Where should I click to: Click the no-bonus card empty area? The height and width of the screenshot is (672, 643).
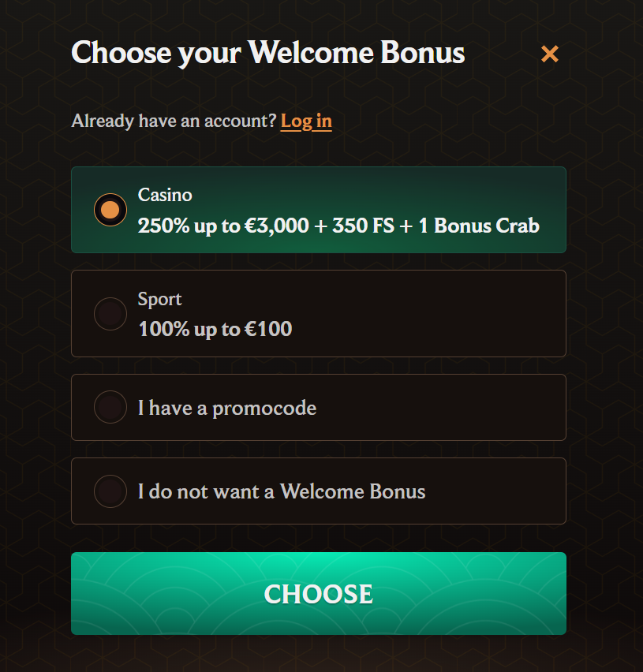click(496, 491)
